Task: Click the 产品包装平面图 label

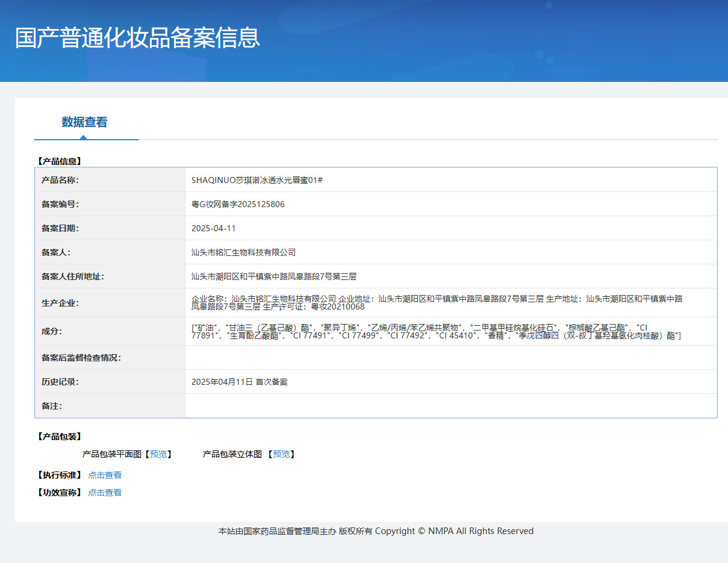Action: pos(112,454)
